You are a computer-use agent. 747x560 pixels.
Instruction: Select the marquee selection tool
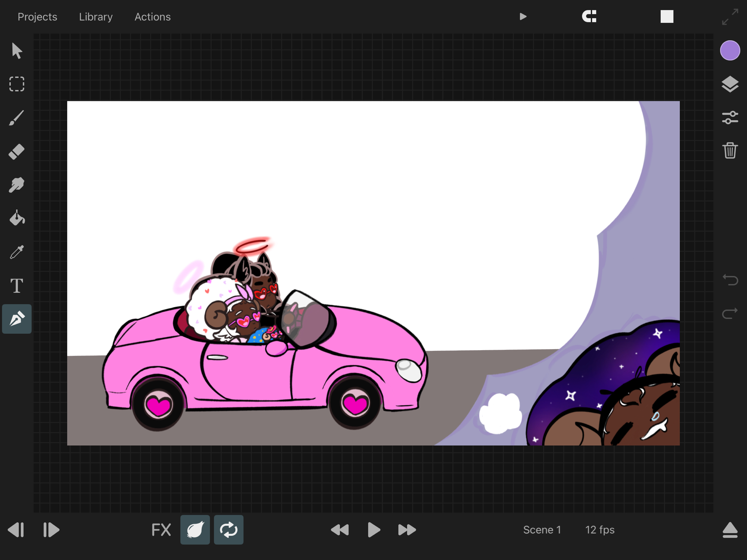click(17, 84)
